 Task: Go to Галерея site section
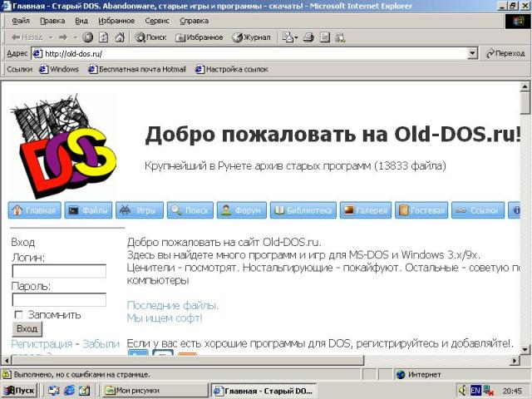coord(366,210)
